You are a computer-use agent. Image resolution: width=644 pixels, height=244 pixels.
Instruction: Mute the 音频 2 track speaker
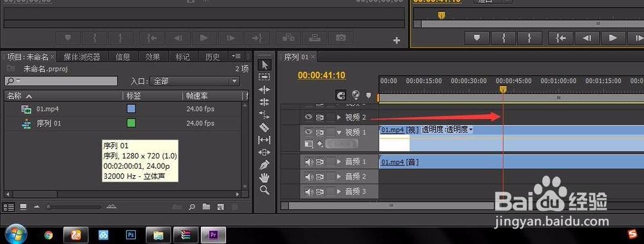309,176
